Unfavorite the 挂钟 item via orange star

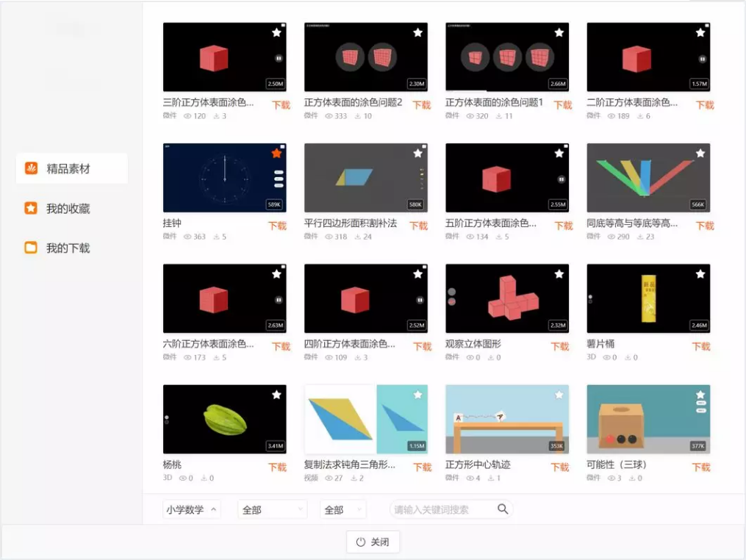click(x=276, y=153)
